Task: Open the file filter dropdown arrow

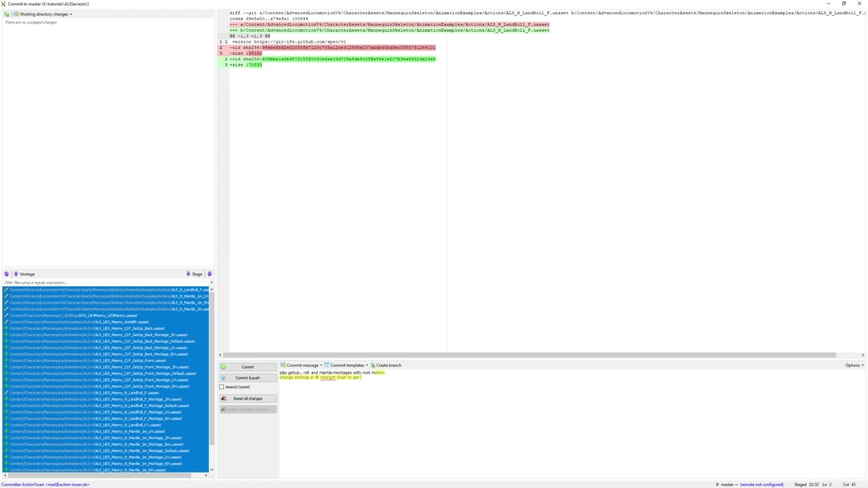Action: [211, 283]
